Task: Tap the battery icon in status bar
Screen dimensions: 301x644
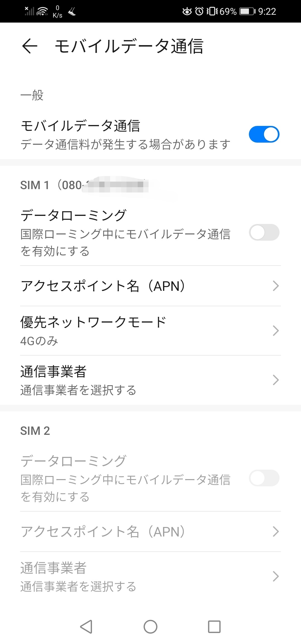Action: click(x=247, y=11)
